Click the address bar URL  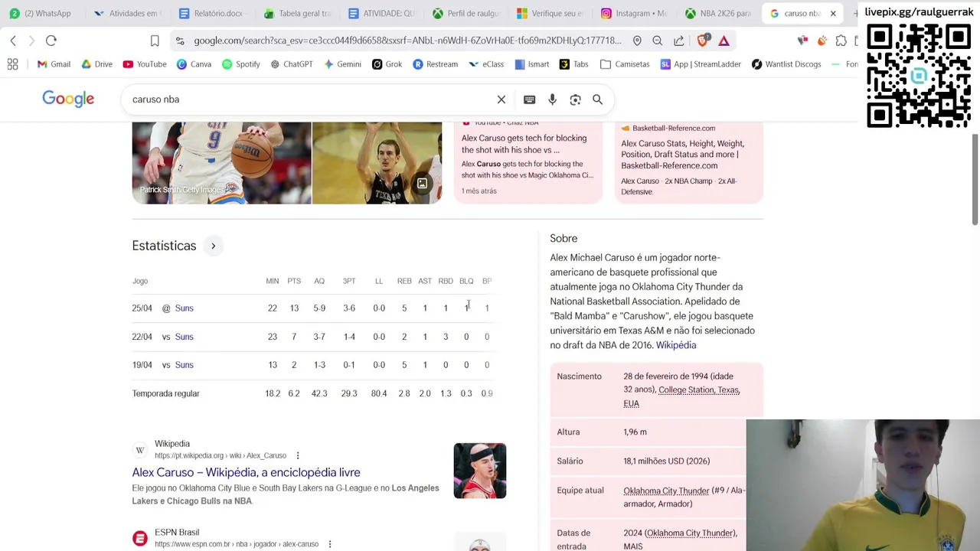click(x=407, y=41)
